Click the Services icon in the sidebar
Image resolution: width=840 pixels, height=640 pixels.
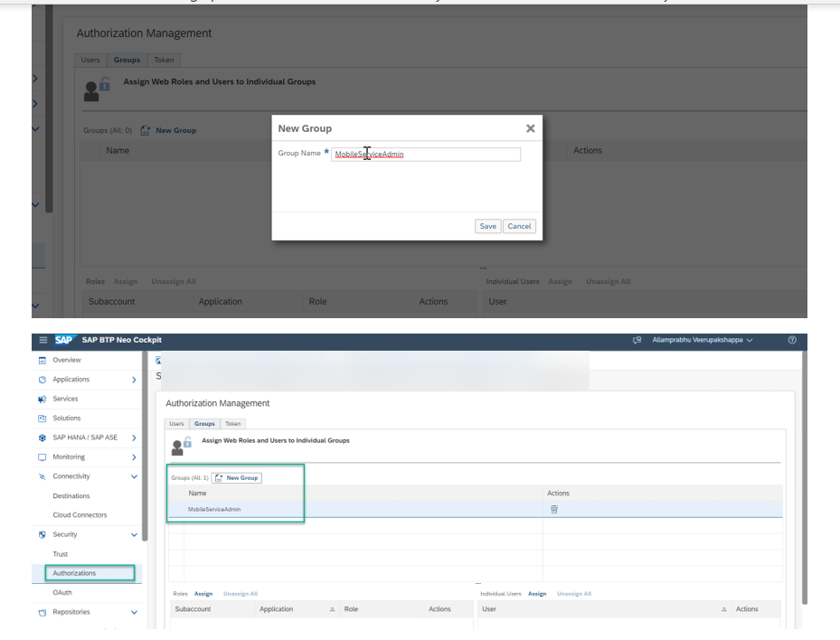pyautogui.click(x=42, y=399)
